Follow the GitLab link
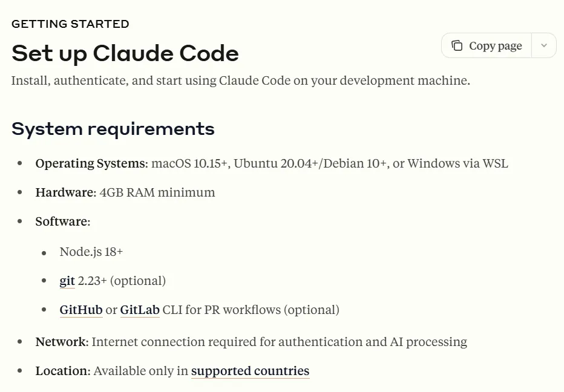 tap(140, 310)
